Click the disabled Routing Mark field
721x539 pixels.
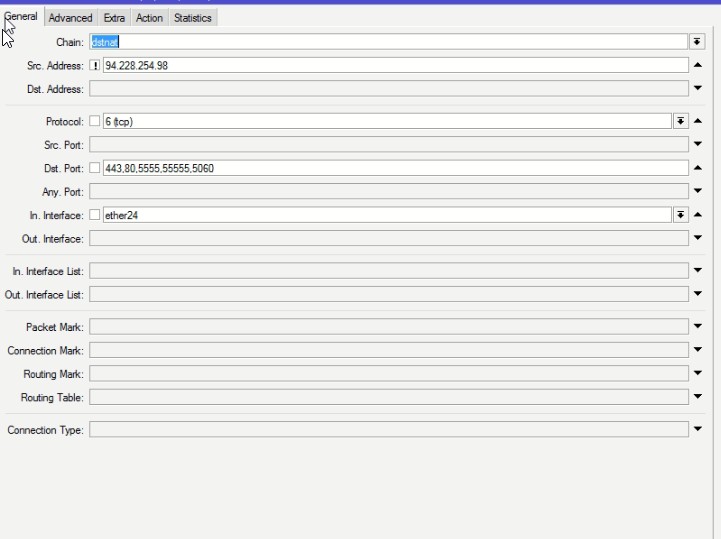click(389, 373)
